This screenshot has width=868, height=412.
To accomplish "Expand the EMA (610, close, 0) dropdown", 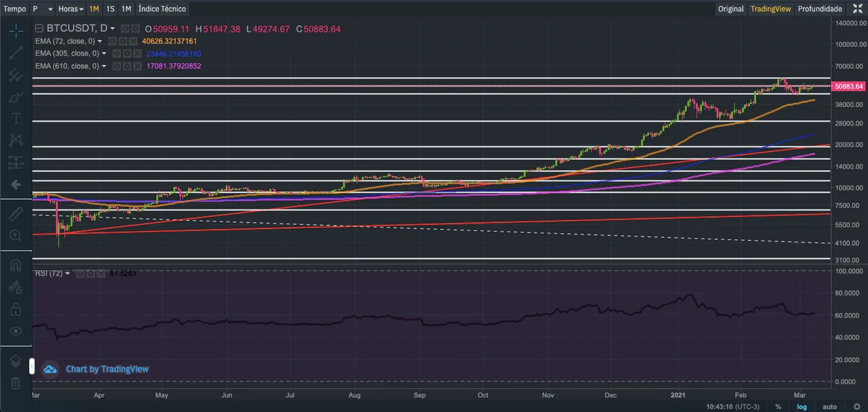I will pos(104,66).
